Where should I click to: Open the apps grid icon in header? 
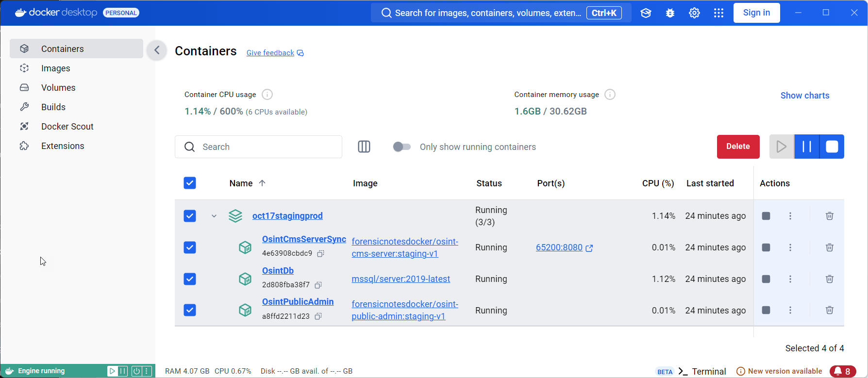click(719, 13)
